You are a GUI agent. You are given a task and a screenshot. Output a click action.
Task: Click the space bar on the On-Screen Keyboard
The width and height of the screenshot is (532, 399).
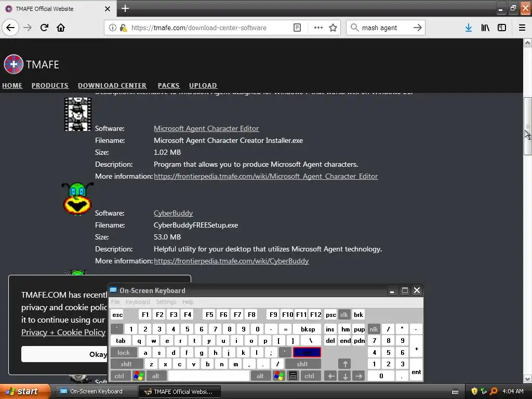pos(209,376)
